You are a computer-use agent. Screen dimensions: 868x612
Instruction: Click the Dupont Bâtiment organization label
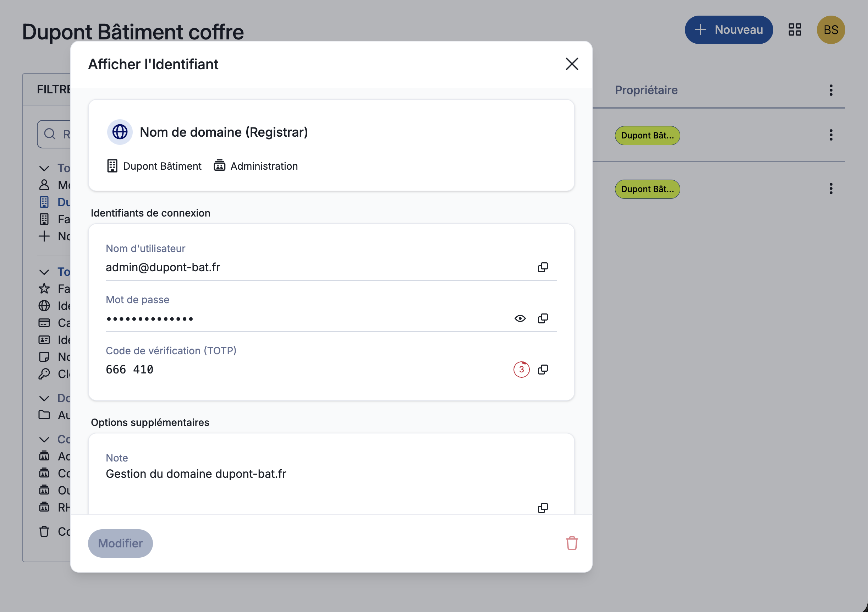[x=162, y=166]
